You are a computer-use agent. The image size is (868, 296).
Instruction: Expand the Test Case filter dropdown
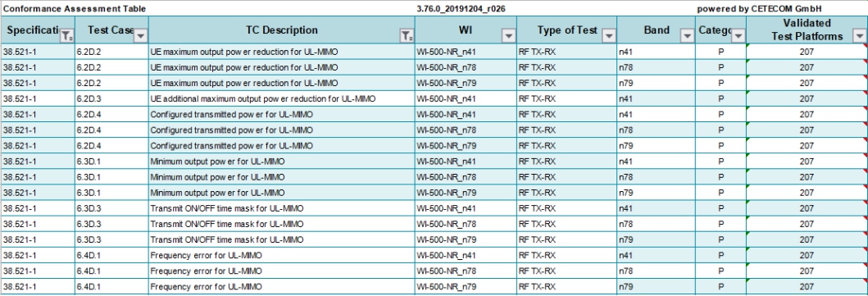click(141, 36)
